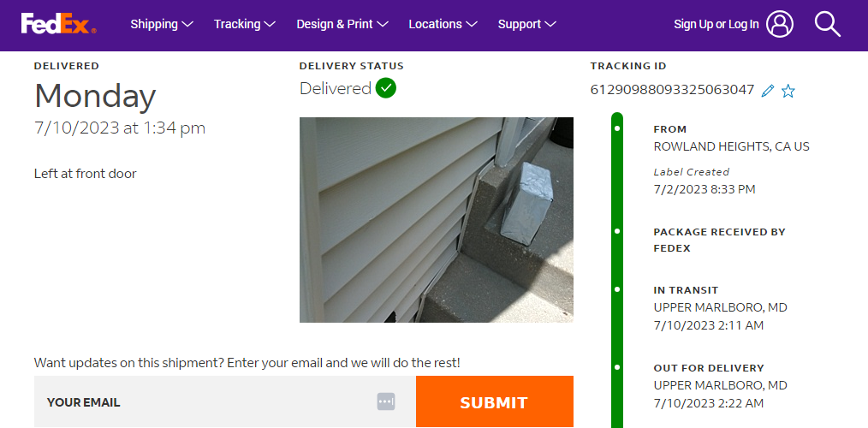This screenshot has width=868, height=428.
Task: Open the Locations menu
Action: coord(443,24)
